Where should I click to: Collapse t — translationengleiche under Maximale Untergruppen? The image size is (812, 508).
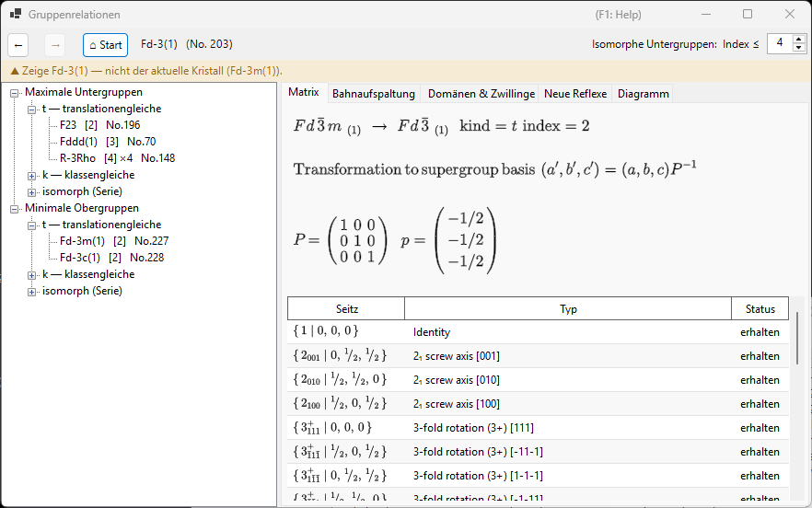tap(32, 110)
